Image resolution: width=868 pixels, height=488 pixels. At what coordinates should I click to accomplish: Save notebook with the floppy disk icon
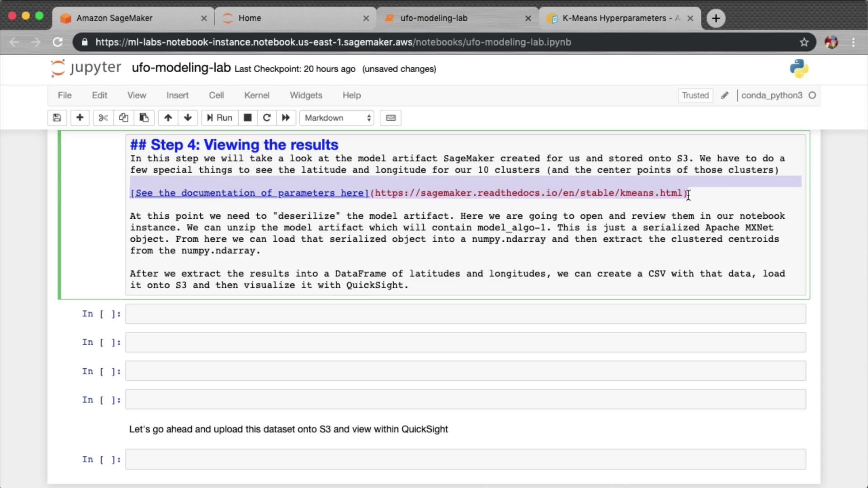coord(57,118)
